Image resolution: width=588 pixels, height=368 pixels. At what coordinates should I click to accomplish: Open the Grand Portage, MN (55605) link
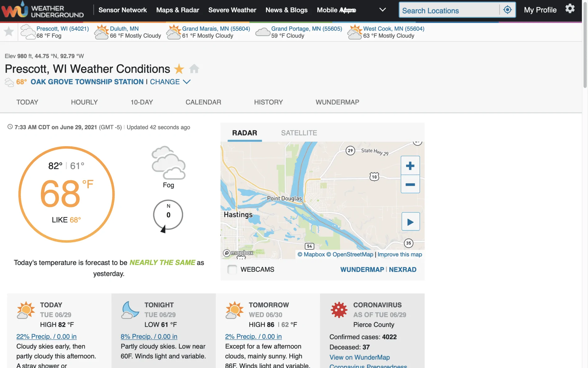coord(307,28)
